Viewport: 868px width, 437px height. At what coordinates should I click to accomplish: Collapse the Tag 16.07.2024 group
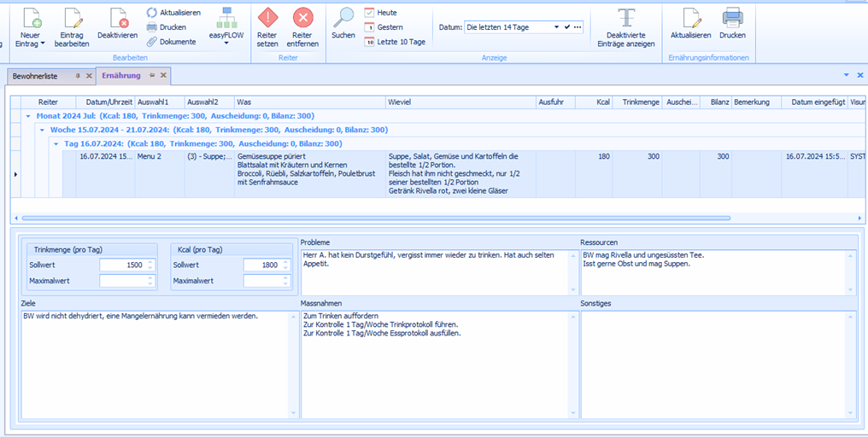tap(57, 144)
